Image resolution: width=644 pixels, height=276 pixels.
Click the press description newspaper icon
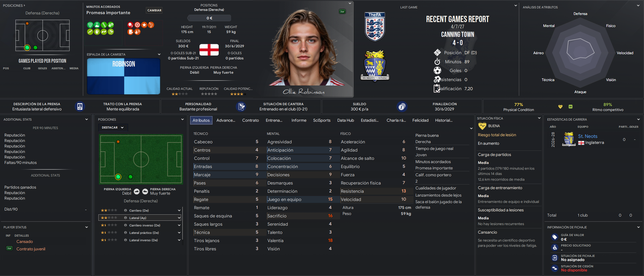pyautogui.click(x=79, y=107)
